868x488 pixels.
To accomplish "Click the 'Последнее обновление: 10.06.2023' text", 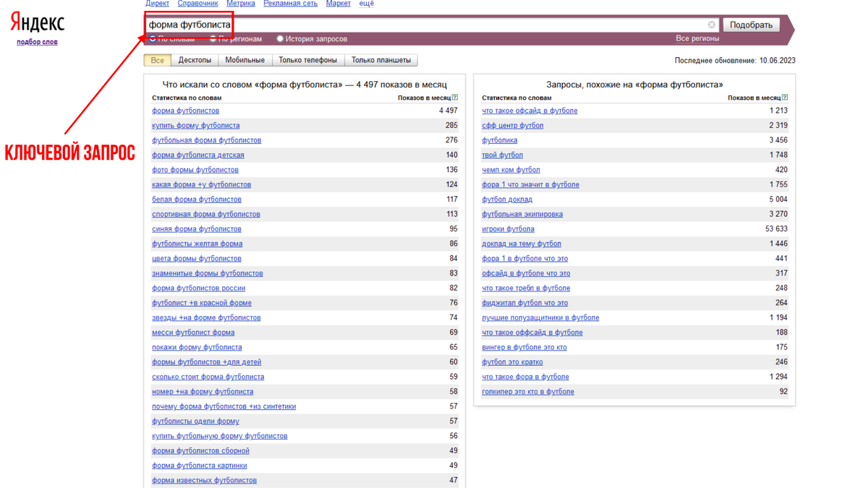I will [735, 61].
